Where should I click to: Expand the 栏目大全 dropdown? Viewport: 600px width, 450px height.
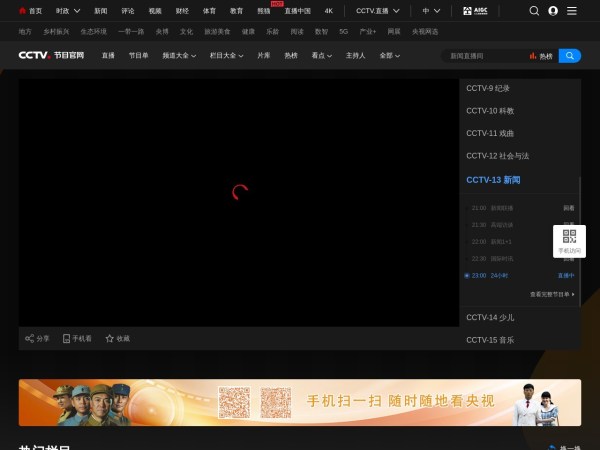226,56
